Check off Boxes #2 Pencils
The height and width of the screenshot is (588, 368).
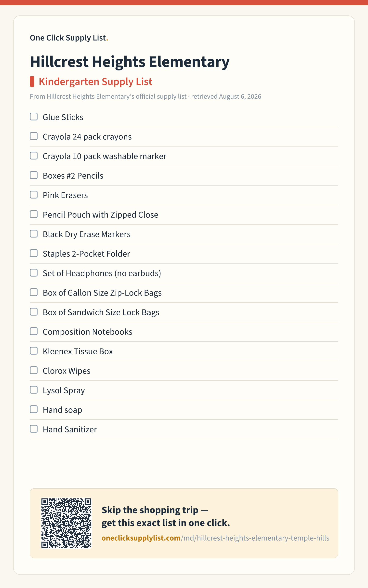pyautogui.click(x=34, y=175)
